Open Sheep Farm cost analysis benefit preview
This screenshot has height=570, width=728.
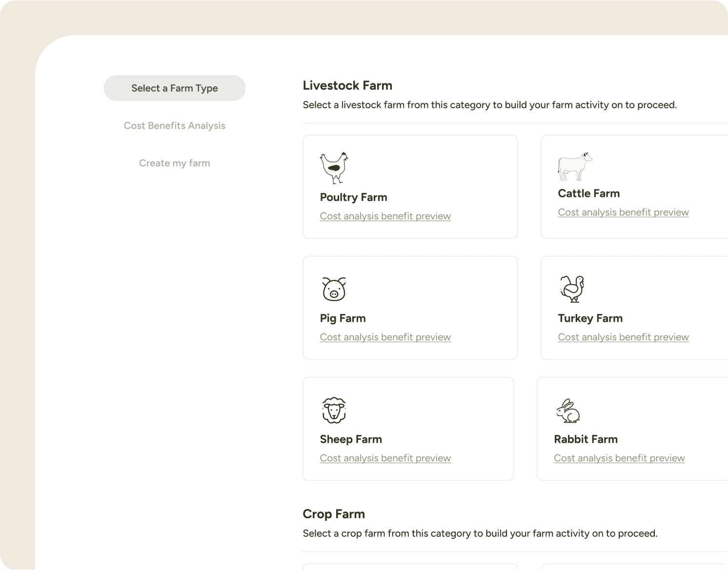(x=385, y=458)
